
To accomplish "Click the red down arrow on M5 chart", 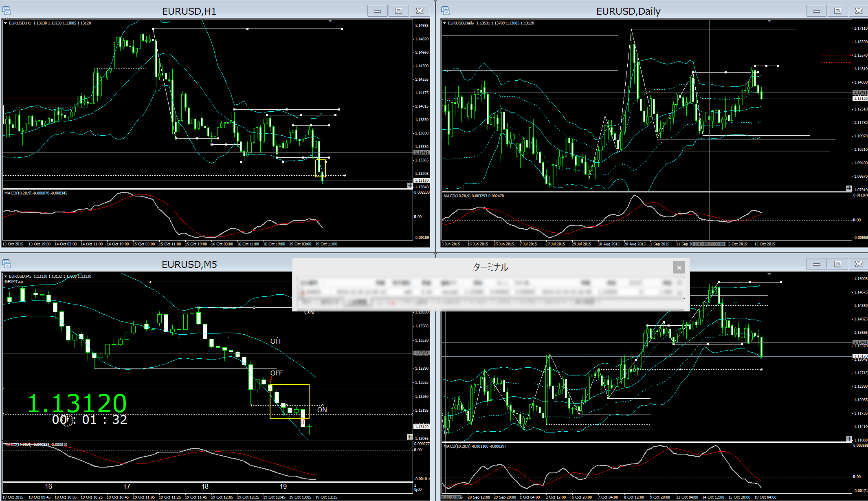I will (x=270, y=379).
